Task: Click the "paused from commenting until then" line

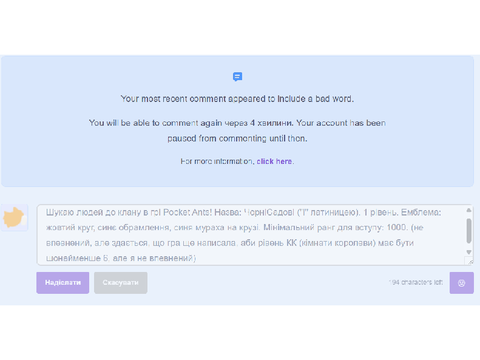Action: tap(237, 138)
